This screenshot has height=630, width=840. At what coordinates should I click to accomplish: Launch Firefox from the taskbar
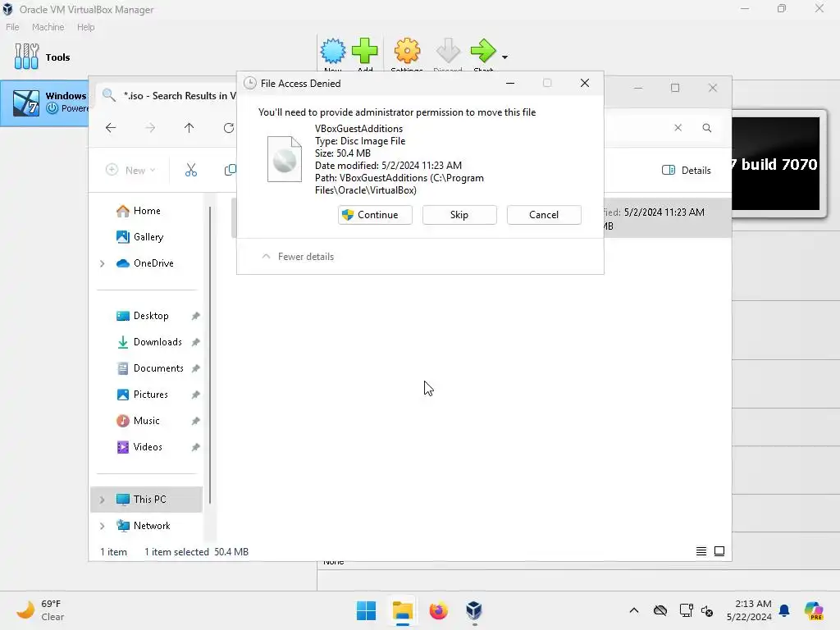pos(438,610)
